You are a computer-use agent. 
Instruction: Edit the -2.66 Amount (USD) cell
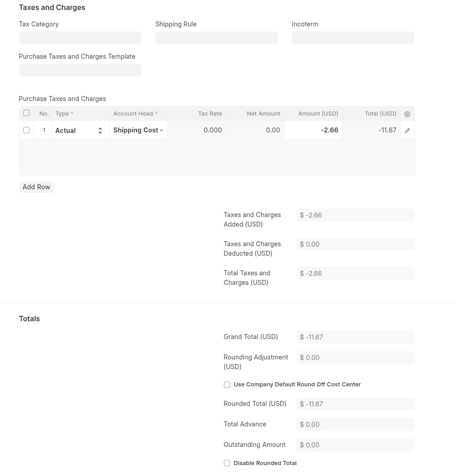313,130
